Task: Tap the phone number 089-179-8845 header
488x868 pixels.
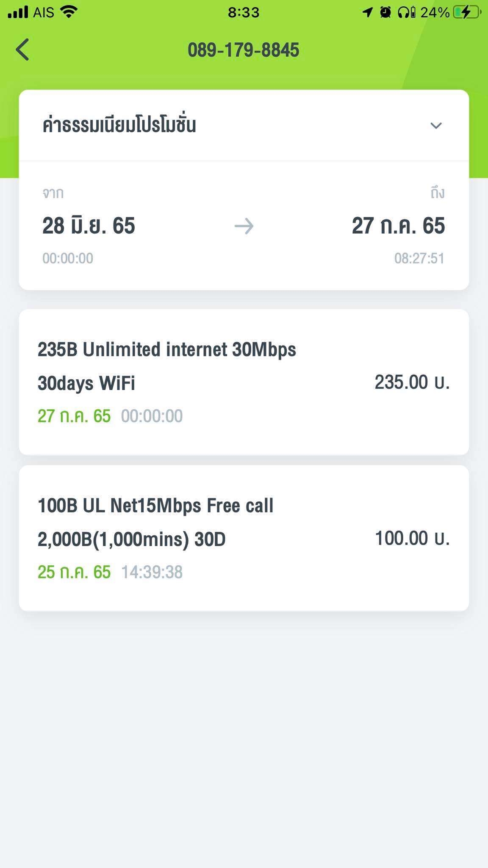Action: pyautogui.click(x=244, y=50)
